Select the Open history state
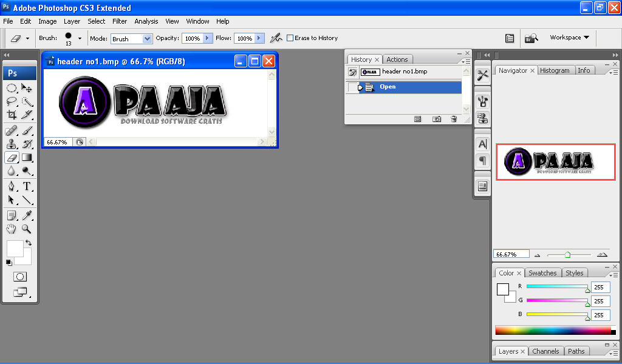This screenshot has height=364, width=622. tap(410, 87)
